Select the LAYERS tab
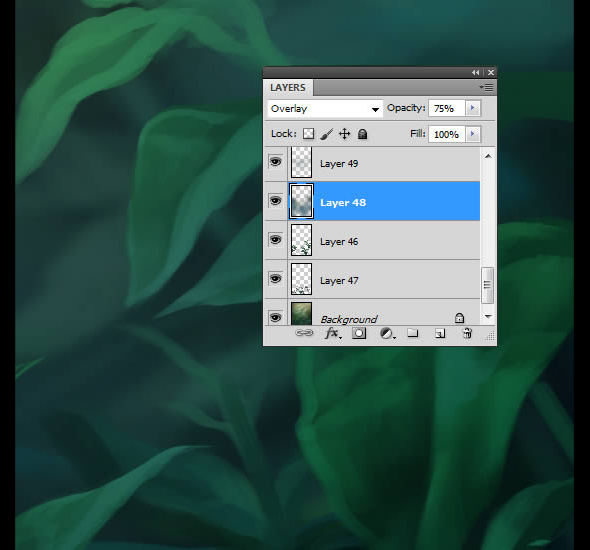This screenshot has width=590, height=550. click(288, 88)
